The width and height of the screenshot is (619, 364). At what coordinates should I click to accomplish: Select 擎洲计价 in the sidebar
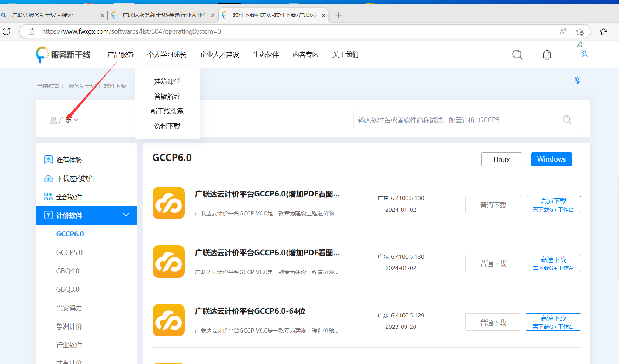point(69,326)
